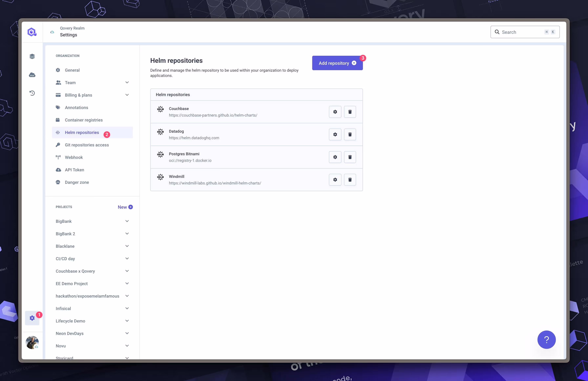Open the Team settings label

(x=70, y=82)
